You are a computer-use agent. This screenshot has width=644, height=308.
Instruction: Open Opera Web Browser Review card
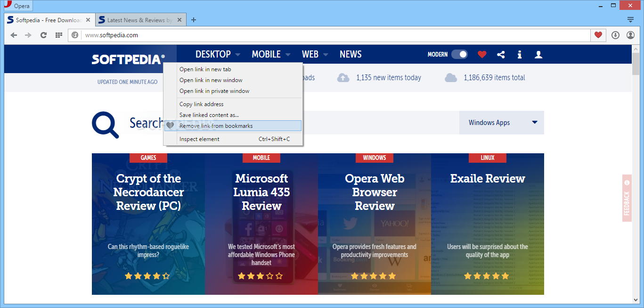coord(375,224)
